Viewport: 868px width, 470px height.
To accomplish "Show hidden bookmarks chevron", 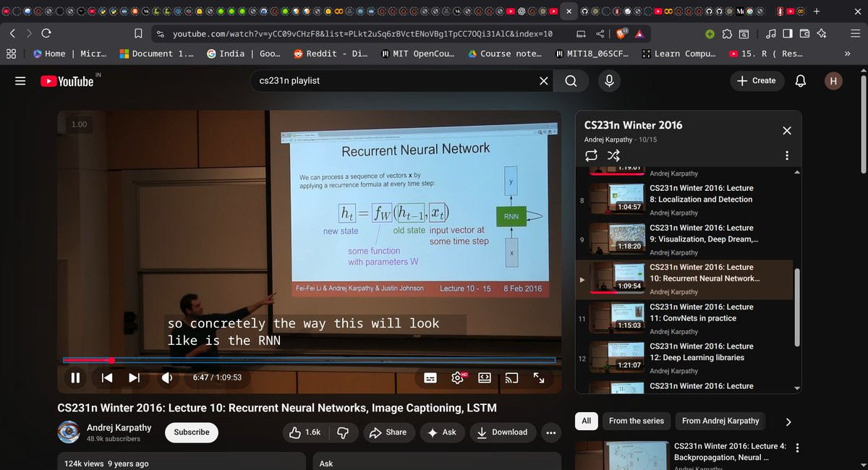I will point(847,54).
